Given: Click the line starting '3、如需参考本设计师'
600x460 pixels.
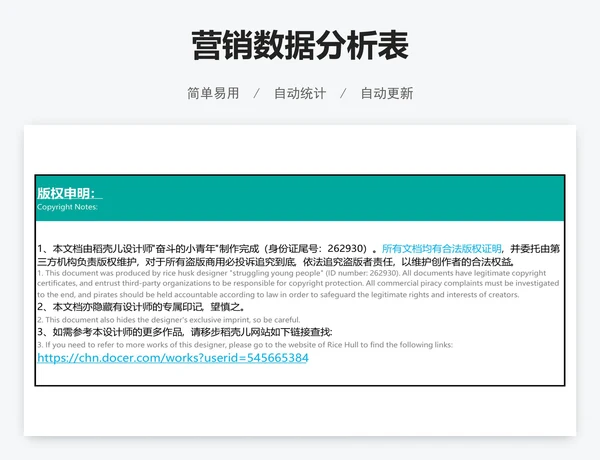Looking at the screenshot, I should click(x=185, y=332).
